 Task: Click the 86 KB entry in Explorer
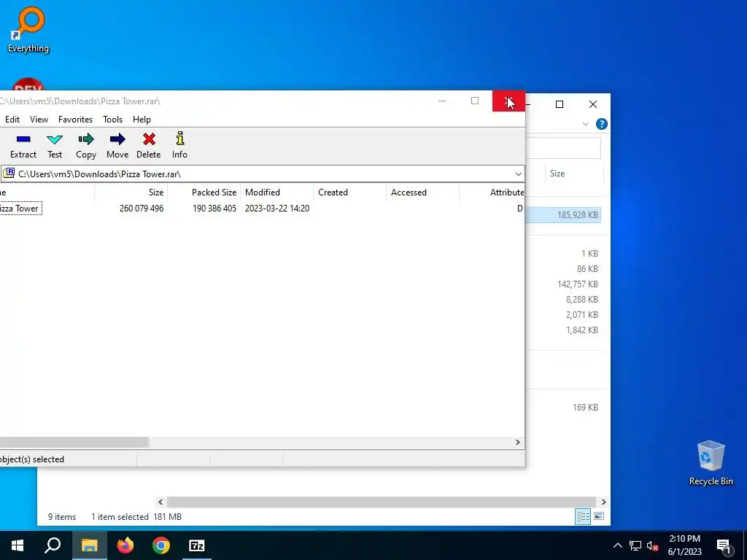tap(587, 269)
